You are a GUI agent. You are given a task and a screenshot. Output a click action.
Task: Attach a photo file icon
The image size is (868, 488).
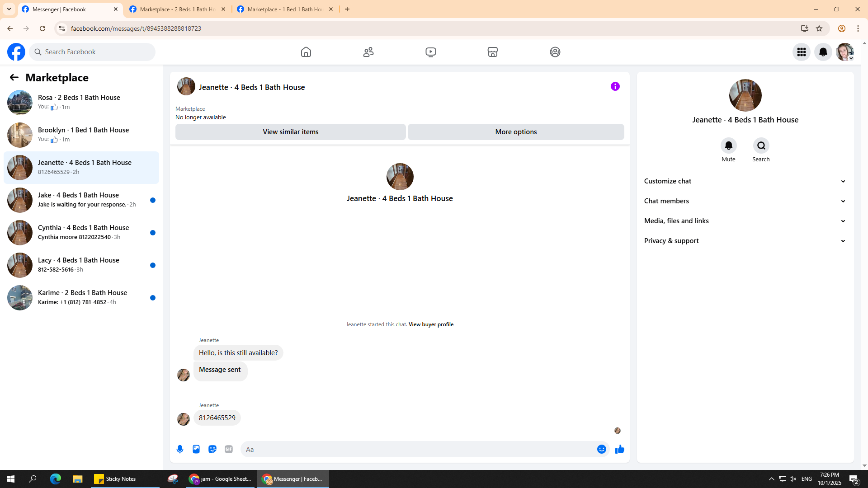[x=196, y=449]
